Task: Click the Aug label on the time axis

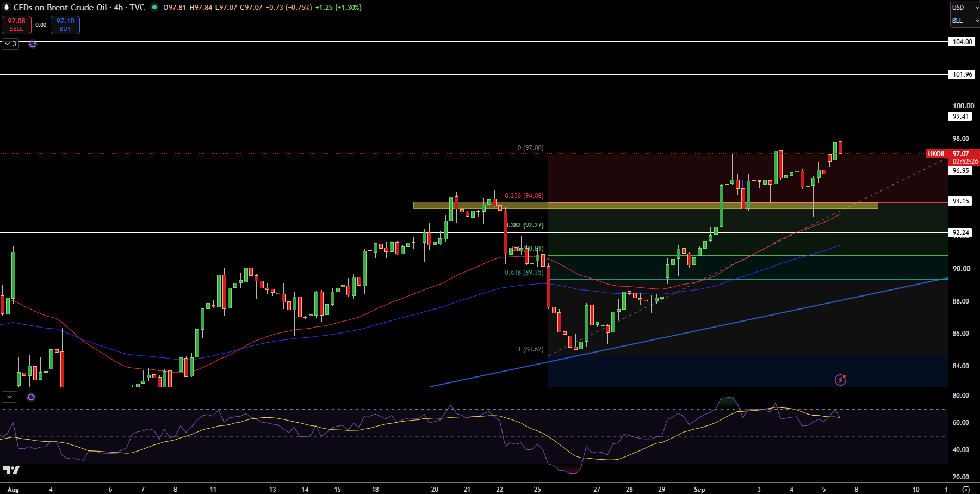Action: [x=13, y=490]
